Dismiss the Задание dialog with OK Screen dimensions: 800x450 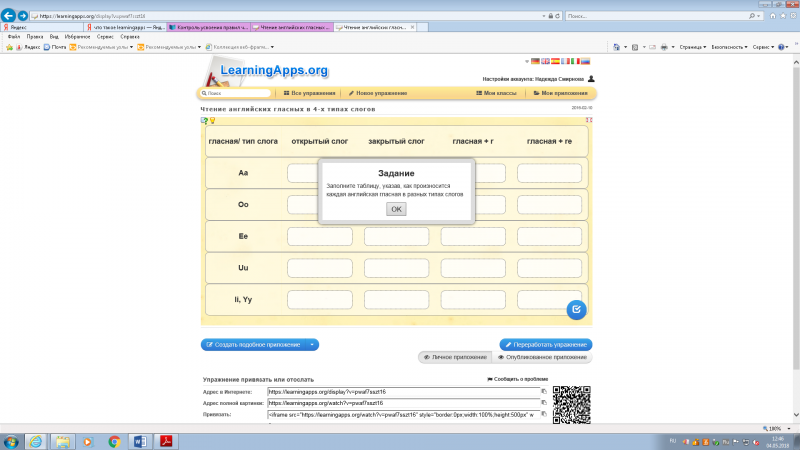[396, 209]
